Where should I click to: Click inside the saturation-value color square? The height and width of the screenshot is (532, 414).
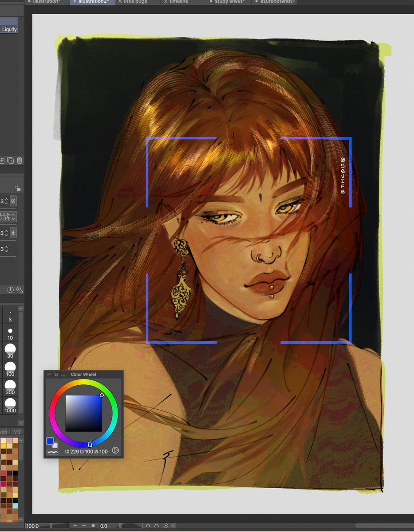[84, 413]
